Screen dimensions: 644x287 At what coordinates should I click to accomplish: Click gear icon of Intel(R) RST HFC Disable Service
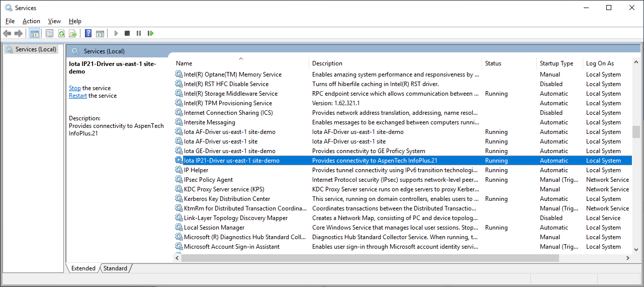pos(178,84)
